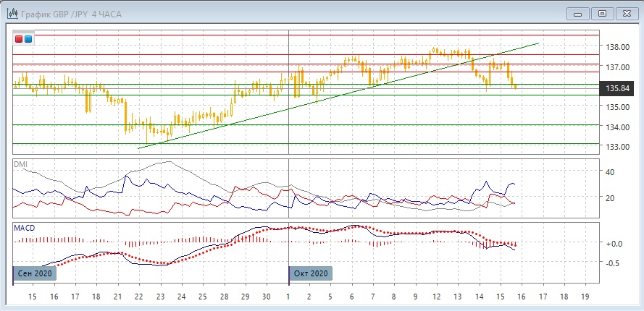Click date label 25 on the time axis
644x311 pixels.
[203, 297]
